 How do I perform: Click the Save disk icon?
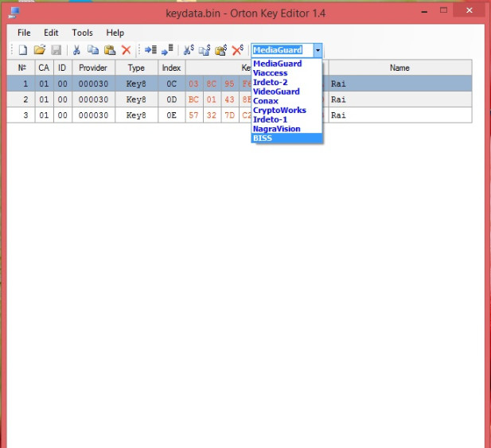[x=57, y=50]
